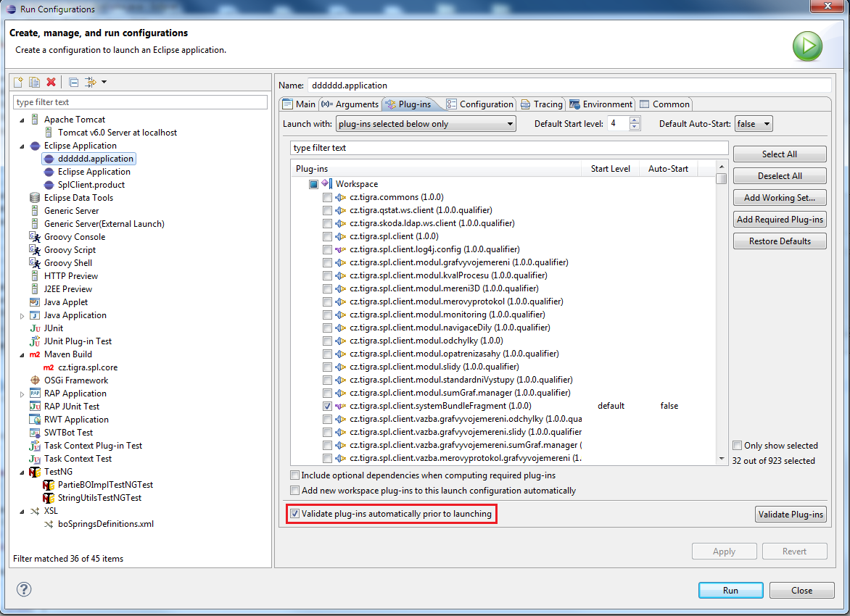The height and width of the screenshot is (616, 850).
Task: Increase the Default Start level stepper
Action: tap(635, 120)
